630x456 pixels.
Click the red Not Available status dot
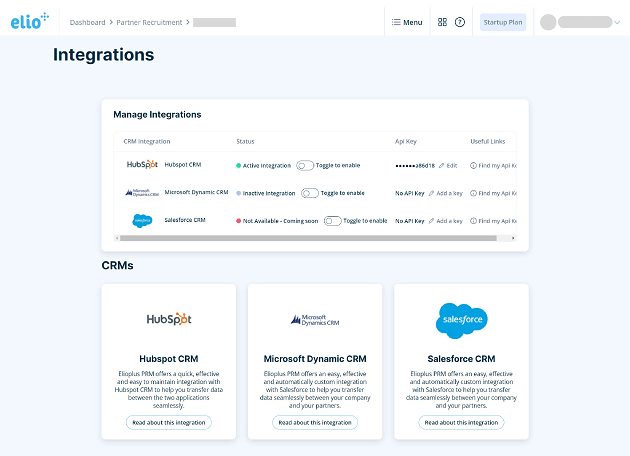238,221
